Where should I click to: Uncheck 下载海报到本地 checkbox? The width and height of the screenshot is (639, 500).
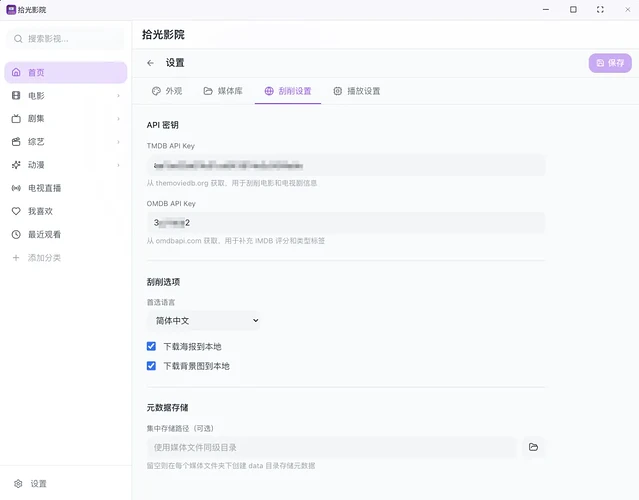[x=152, y=347]
